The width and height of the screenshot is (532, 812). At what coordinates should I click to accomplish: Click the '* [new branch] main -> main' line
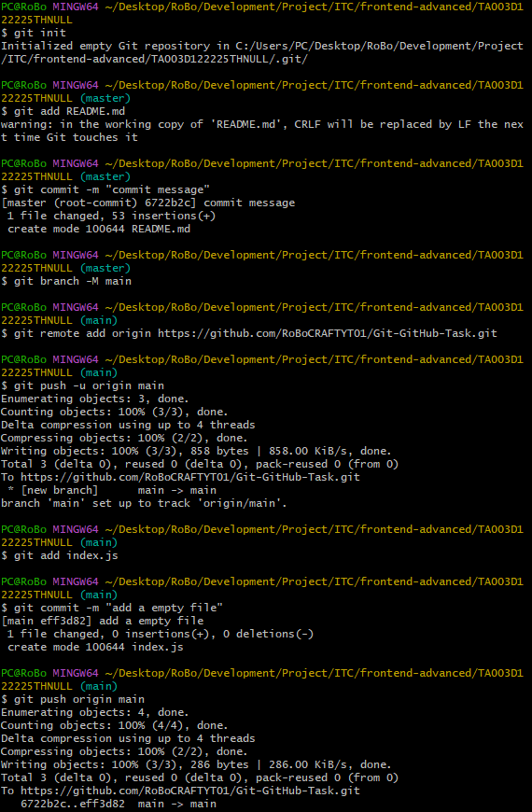(112, 490)
